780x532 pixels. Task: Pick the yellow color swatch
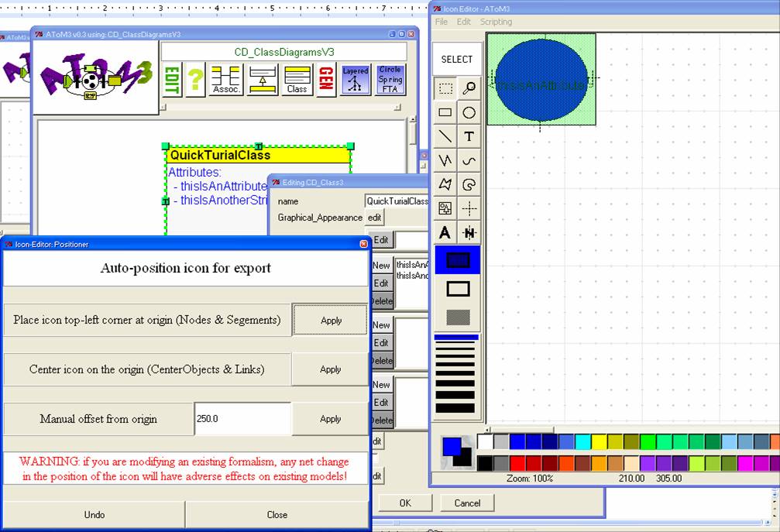(x=598, y=441)
